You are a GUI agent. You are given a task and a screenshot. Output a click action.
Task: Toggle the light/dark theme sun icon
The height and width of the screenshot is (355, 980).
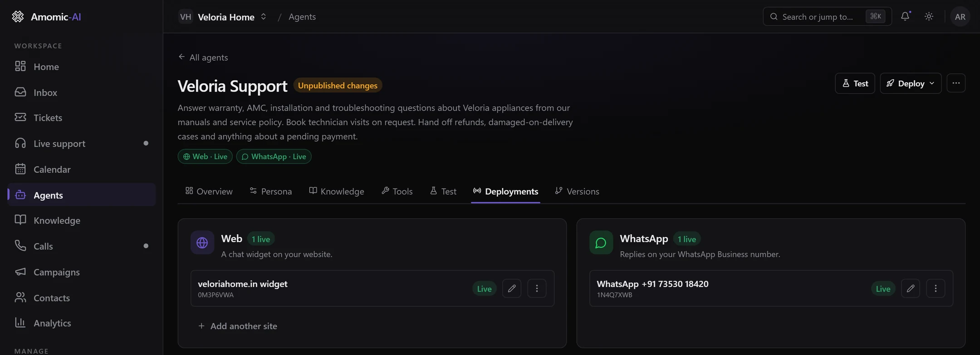click(x=929, y=16)
